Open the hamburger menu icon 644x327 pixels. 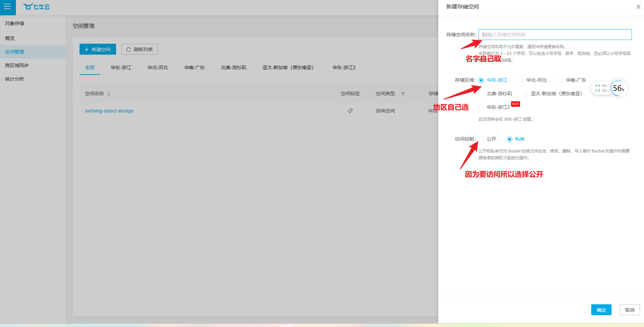[x=7, y=7]
